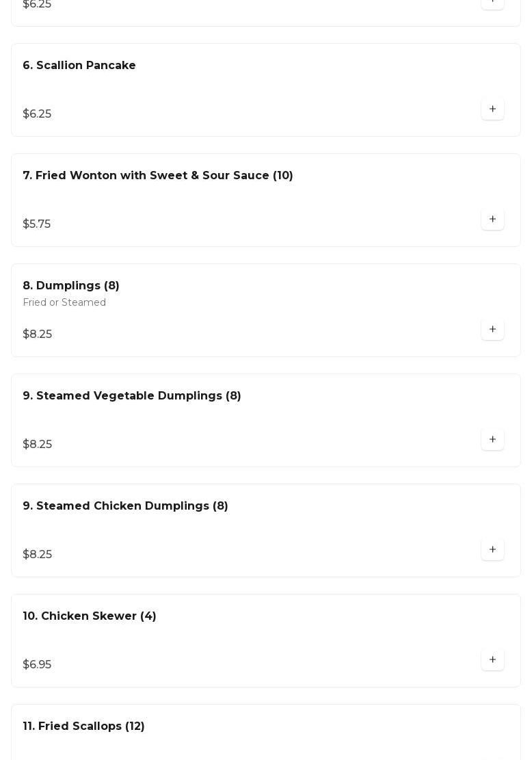Add Chicken Skewer via the plus button
Viewport: 532px width, 760px height.
coord(492,659)
